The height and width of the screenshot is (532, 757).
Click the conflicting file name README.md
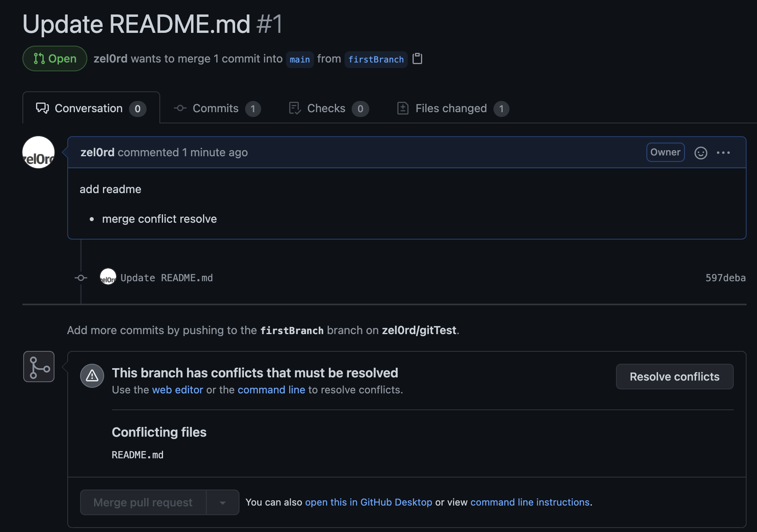[x=137, y=455]
